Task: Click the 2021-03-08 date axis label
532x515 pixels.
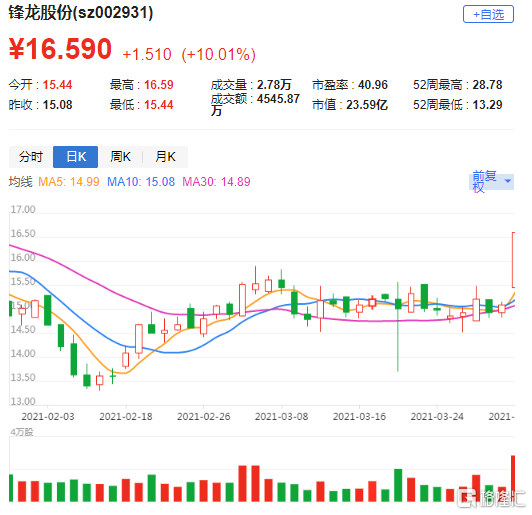Action: point(282,416)
